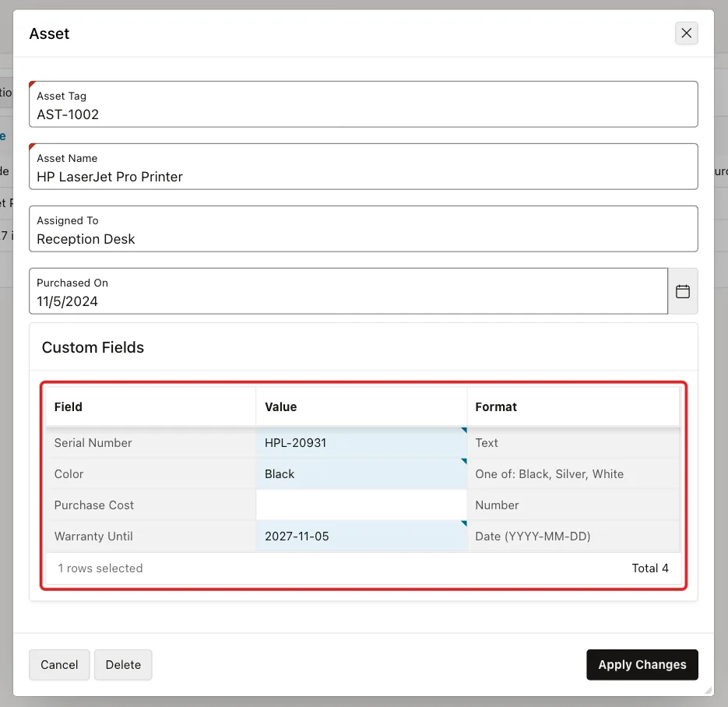Click the Asset Tag input field
The width and height of the screenshot is (728, 707).
tap(363, 104)
